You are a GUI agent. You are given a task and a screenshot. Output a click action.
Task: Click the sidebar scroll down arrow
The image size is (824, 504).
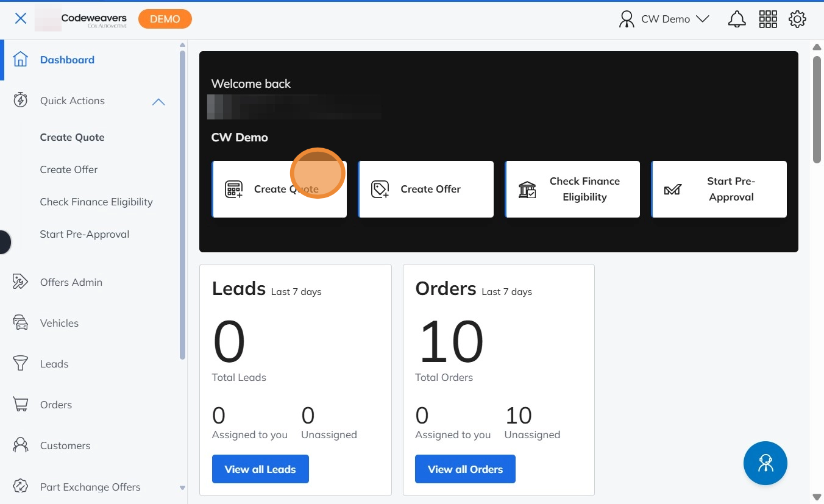tap(182, 488)
